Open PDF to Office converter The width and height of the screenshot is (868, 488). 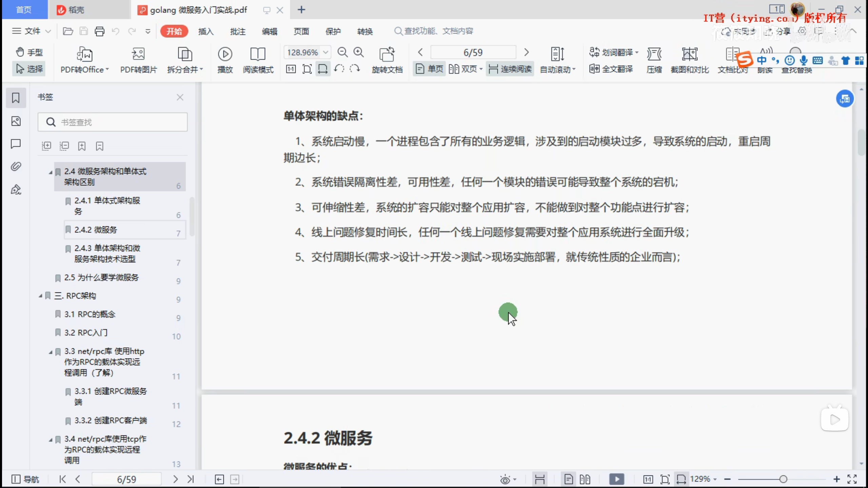(x=85, y=60)
